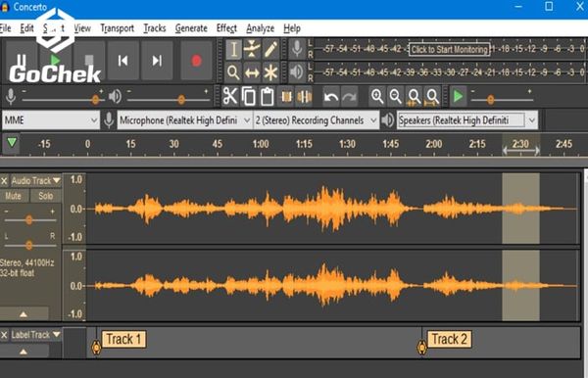588x378 pixels.
Task: Open the Generate menu
Action: click(x=191, y=28)
